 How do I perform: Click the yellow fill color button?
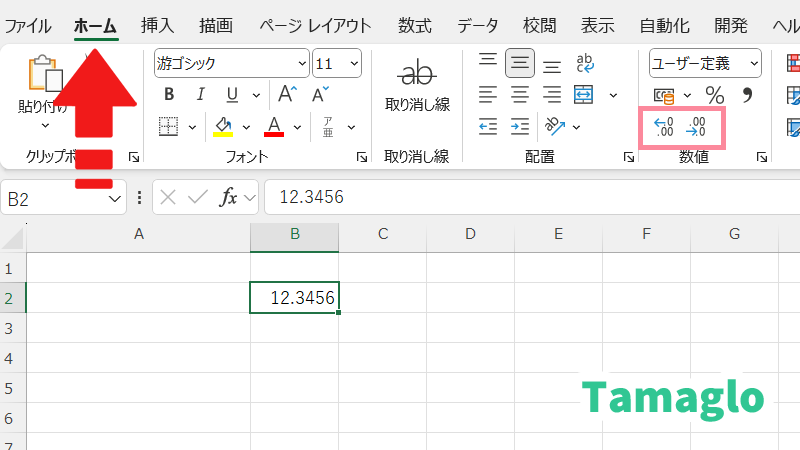pyautogui.click(x=223, y=127)
